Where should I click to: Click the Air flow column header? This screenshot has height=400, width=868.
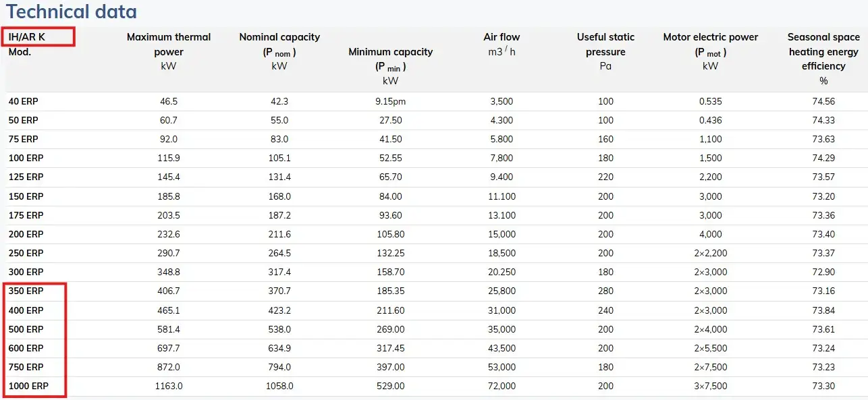pyautogui.click(x=501, y=45)
